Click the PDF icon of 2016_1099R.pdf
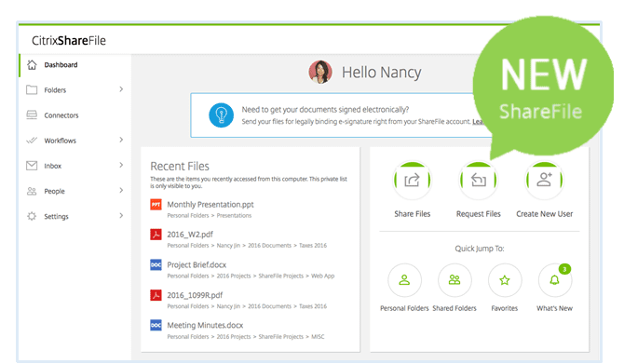 tap(156, 295)
